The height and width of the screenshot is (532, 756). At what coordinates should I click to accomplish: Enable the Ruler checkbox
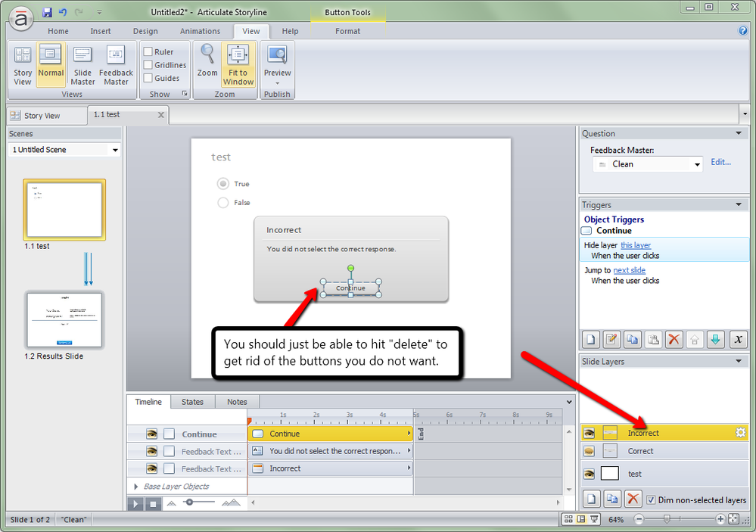[148, 52]
